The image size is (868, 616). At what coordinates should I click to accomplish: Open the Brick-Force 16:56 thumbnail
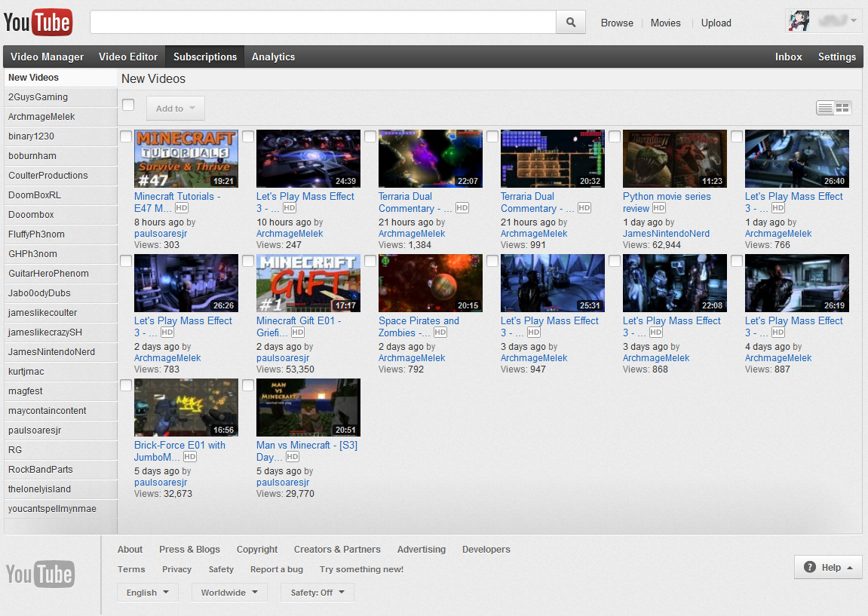click(186, 408)
